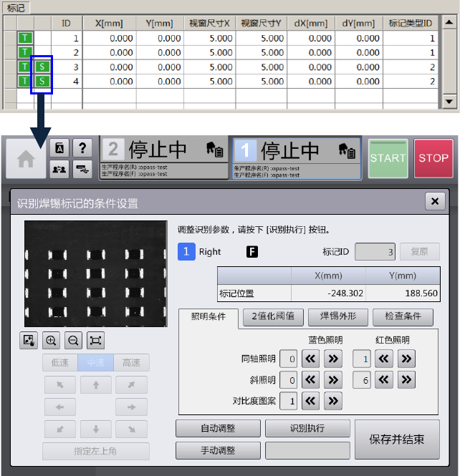Switch to 检查条件 tab
Image resolution: width=460 pixels, height=476 pixels.
pos(403,316)
